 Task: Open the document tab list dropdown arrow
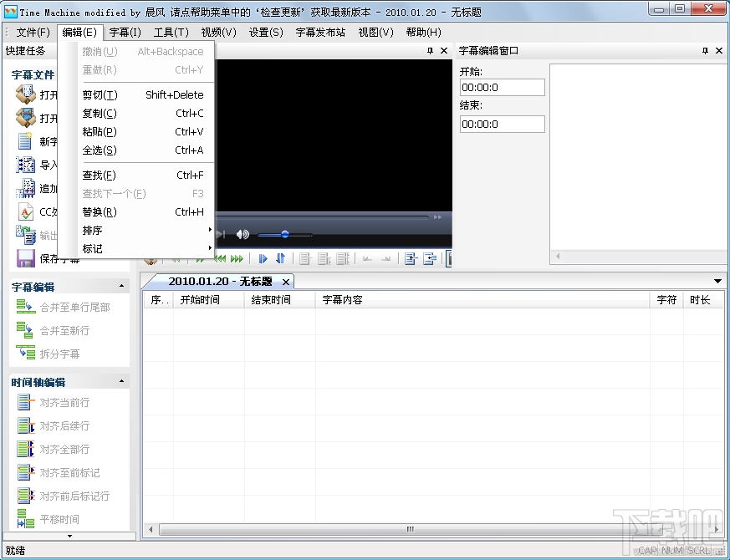coord(717,281)
